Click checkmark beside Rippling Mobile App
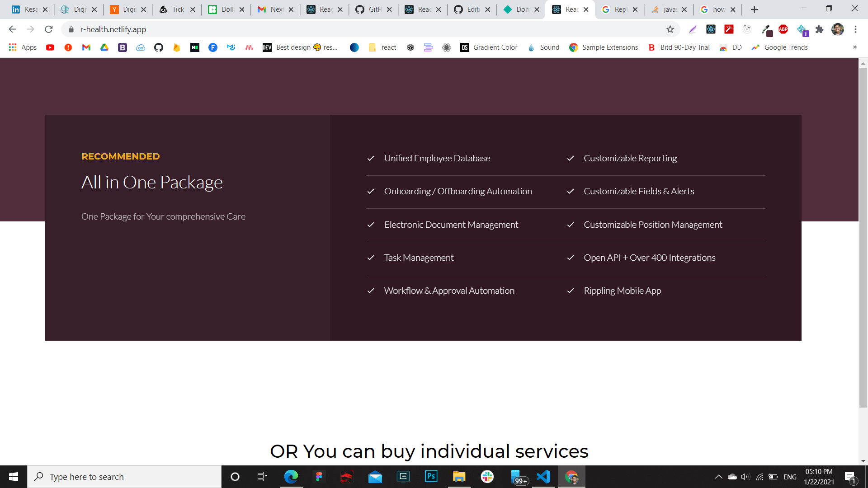 [x=571, y=291]
